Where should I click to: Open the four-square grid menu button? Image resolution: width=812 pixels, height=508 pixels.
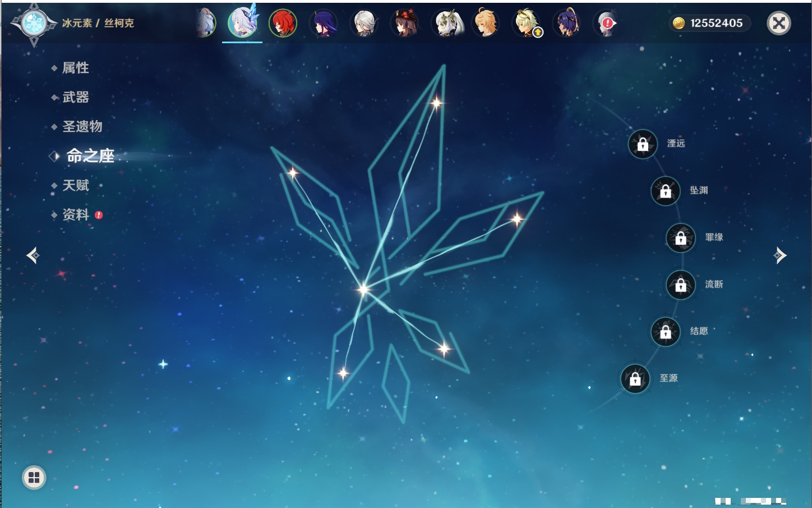34,478
